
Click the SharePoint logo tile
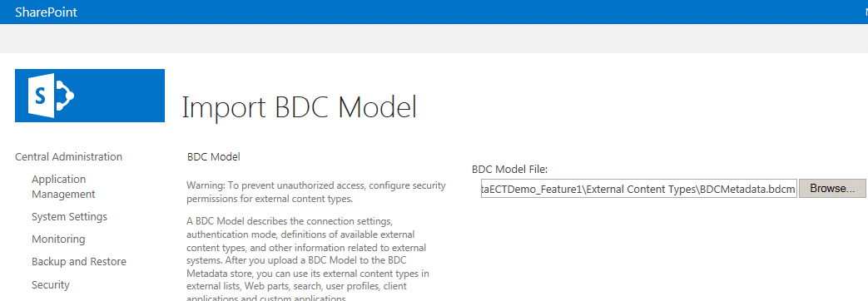(x=90, y=95)
